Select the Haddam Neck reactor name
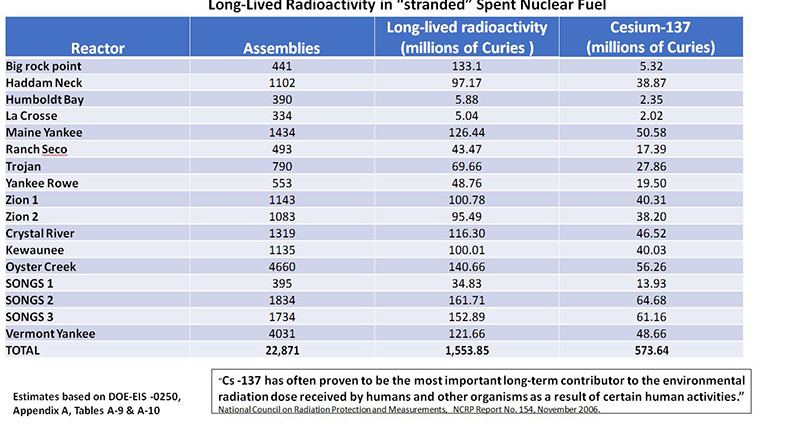Image resolution: width=800 pixels, height=437 pixels. 44,83
